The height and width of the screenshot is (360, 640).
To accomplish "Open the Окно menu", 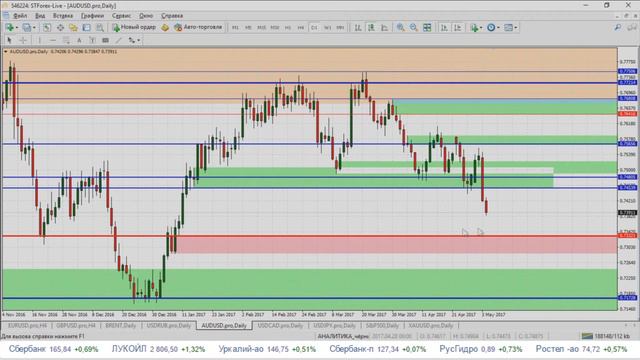I will click(146, 16).
